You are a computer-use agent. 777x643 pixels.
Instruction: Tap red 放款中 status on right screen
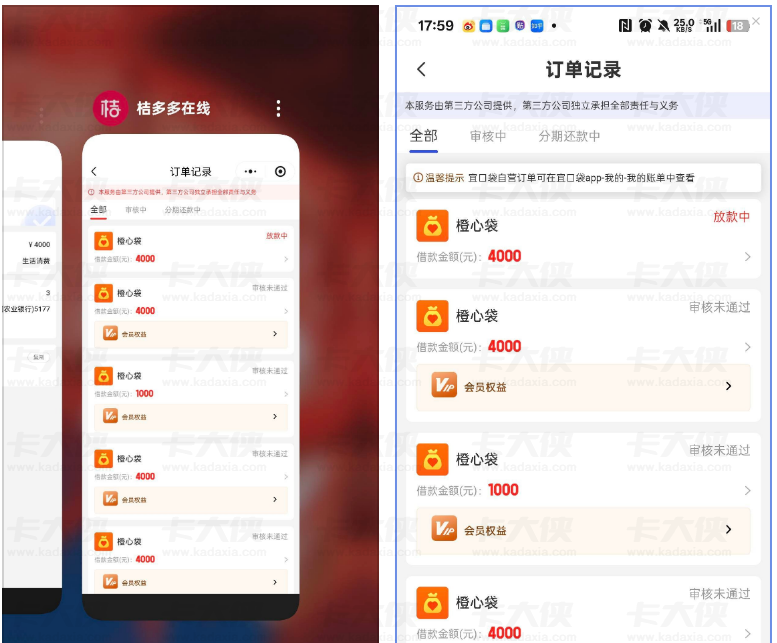pyautogui.click(x=731, y=216)
